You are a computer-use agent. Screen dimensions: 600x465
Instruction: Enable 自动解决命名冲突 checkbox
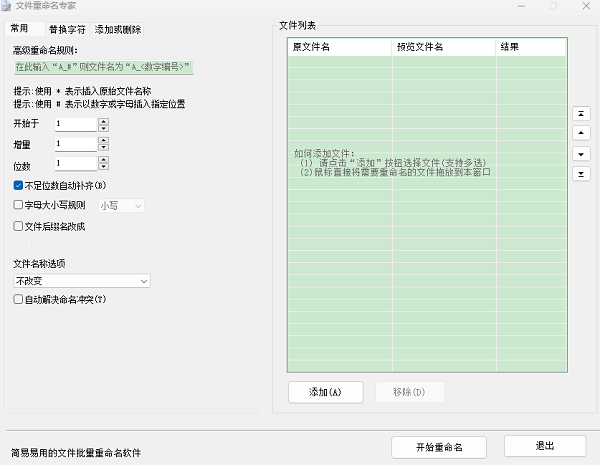(x=18, y=299)
